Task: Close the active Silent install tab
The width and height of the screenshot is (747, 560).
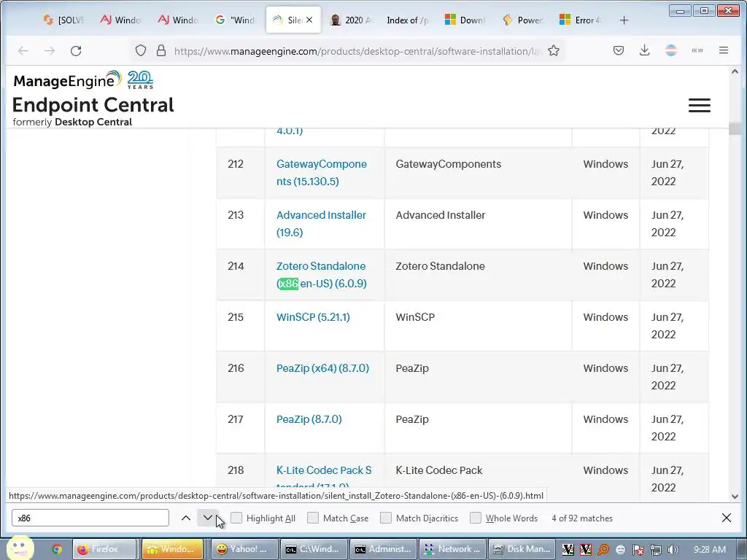Action: coord(309,20)
